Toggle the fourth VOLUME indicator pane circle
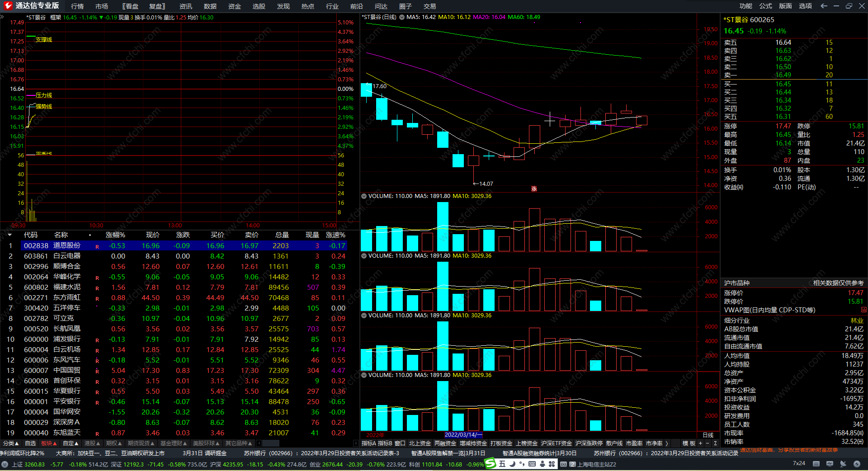The height and width of the screenshot is (471, 868). point(363,375)
